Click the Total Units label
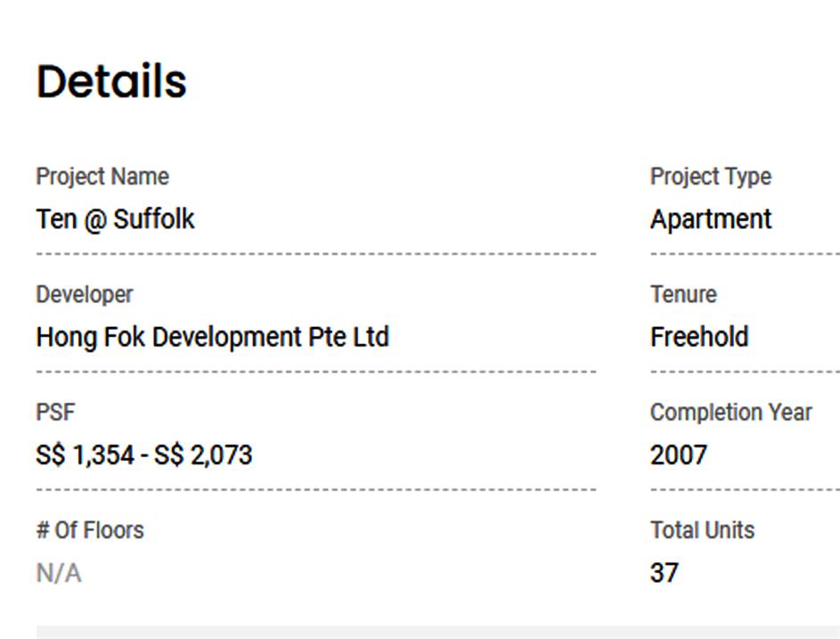Viewport: 840px width, 639px height. (x=702, y=530)
